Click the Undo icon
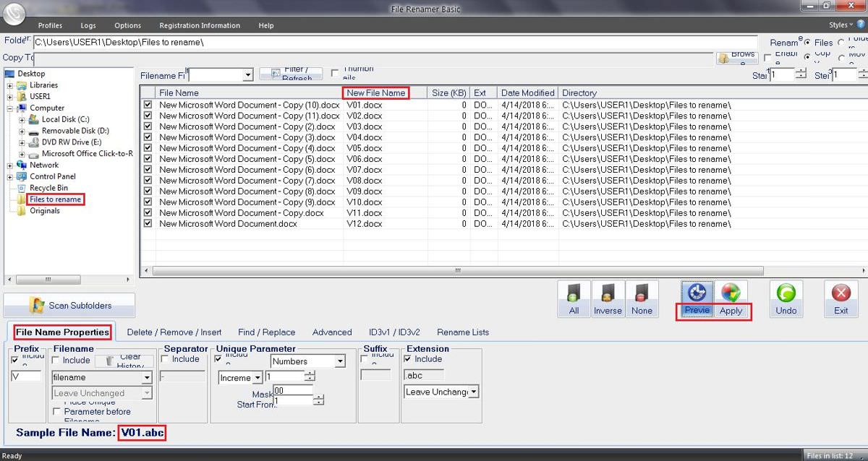 (786, 298)
